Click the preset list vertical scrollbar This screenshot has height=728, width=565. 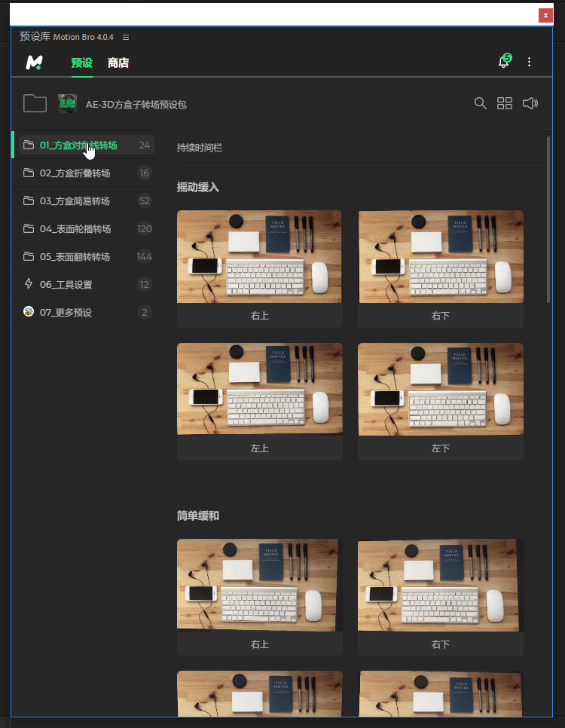pyautogui.click(x=548, y=219)
